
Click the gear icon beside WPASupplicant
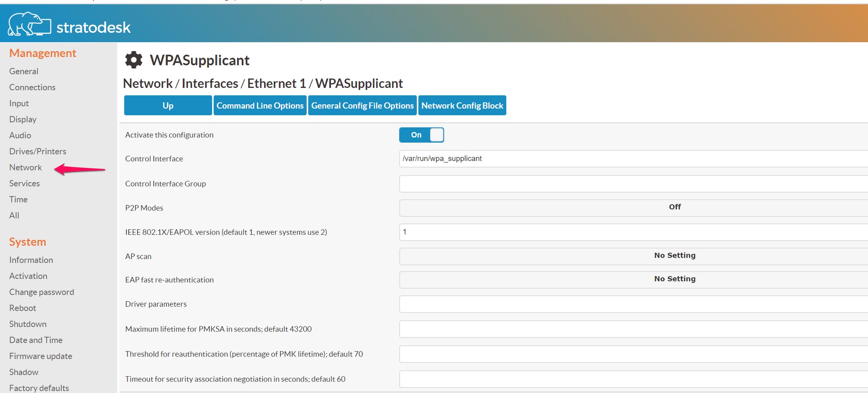133,60
